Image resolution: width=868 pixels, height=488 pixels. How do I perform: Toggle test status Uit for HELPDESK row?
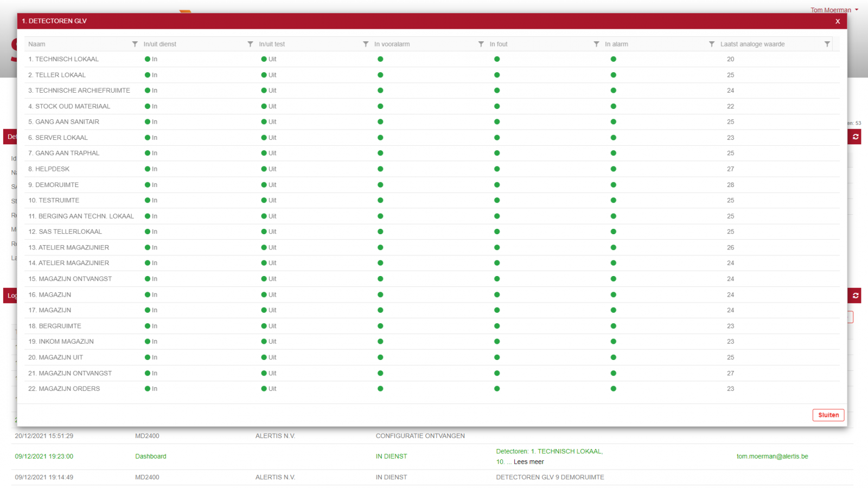[x=269, y=169]
